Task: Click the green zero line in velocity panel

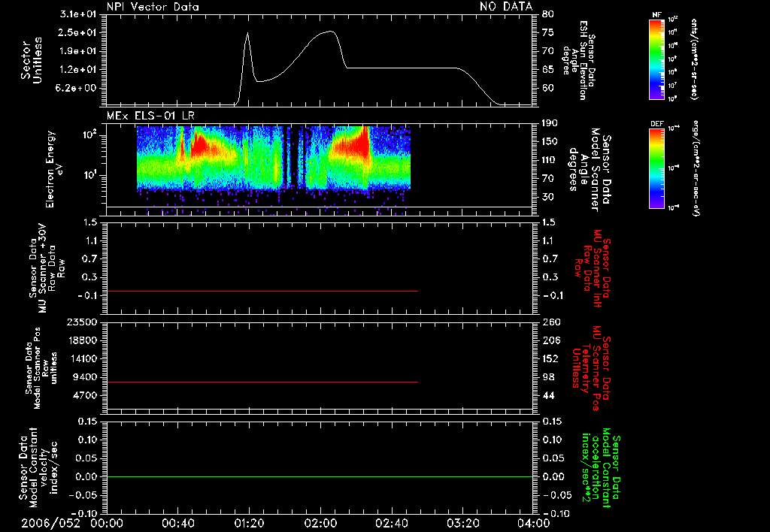Action: [x=320, y=476]
